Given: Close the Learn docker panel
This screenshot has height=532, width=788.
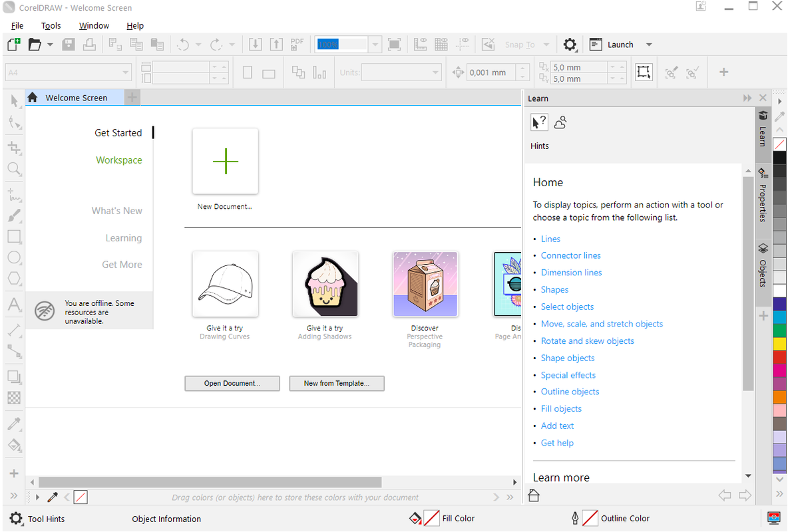Looking at the screenshot, I should [763, 98].
